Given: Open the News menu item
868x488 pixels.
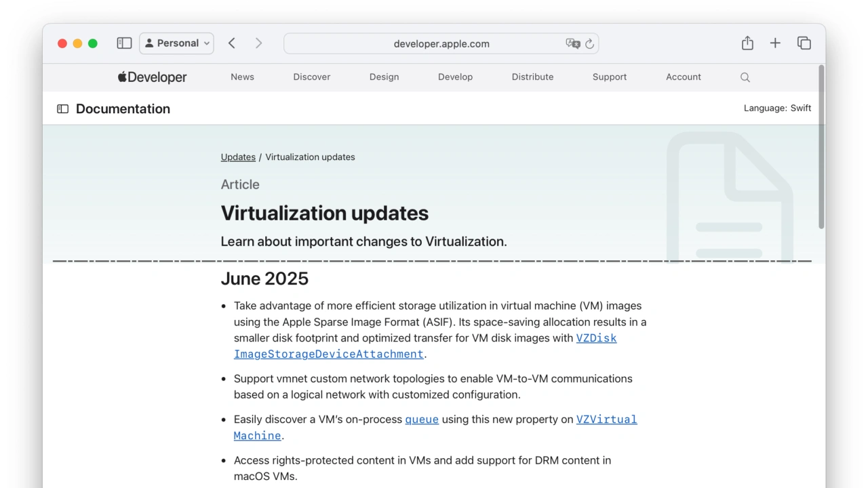Looking at the screenshot, I should click(242, 77).
